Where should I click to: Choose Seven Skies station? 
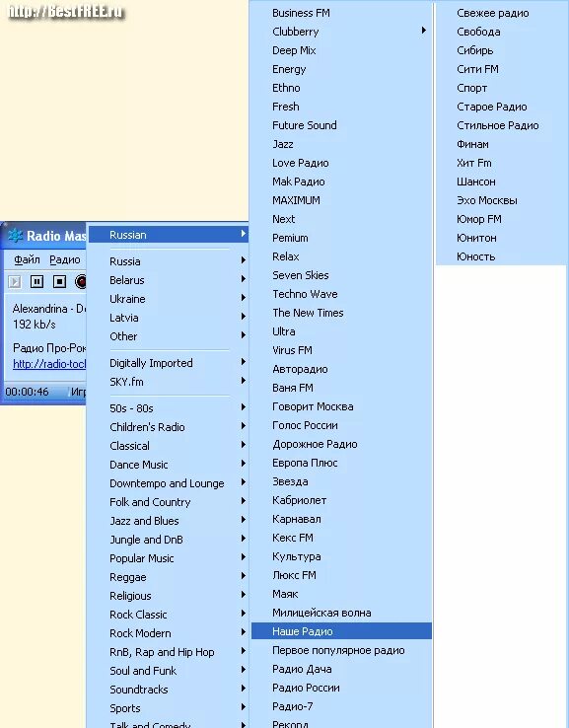pyautogui.click(x=341, y=275)
